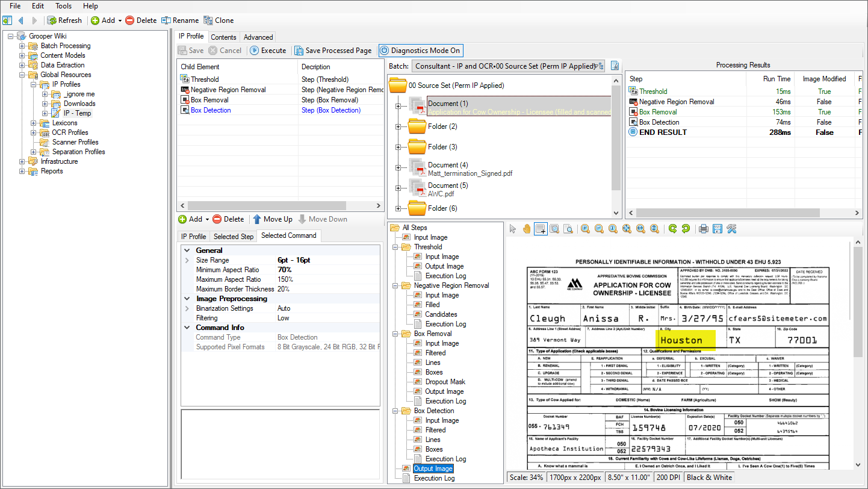This screenshot has height=489, width=868.
Task: Open viewer settings with the tools icon
Action: [731, 229]
